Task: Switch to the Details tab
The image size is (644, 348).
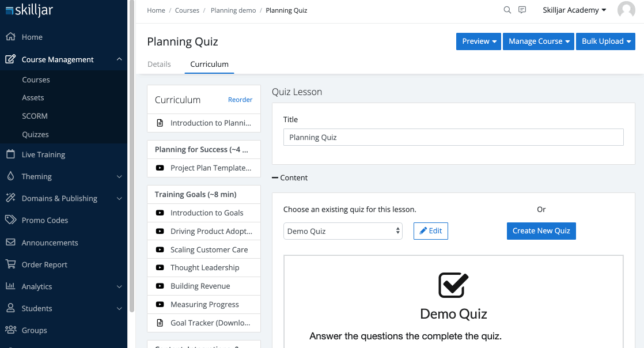Action: 159,64
